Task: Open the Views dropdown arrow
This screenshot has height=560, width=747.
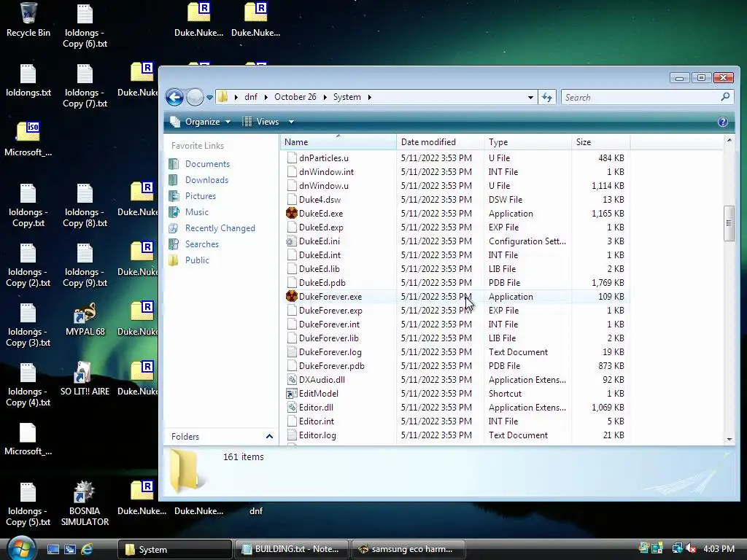Action: point(291,122)
